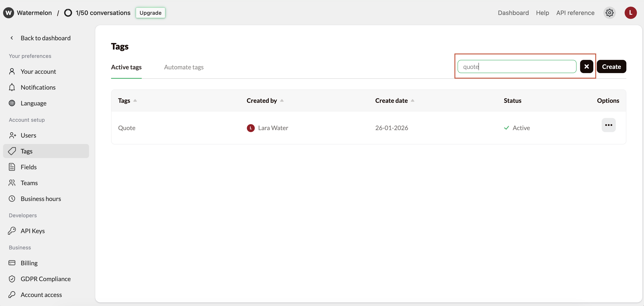Select the Active tags tab

tap(126, 67)
